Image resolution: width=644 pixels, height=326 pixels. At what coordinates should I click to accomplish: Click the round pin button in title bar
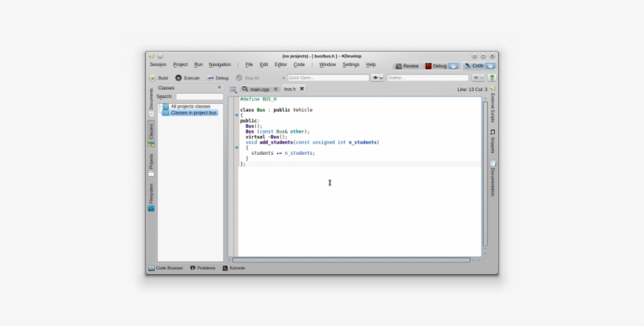coord(160,56)
